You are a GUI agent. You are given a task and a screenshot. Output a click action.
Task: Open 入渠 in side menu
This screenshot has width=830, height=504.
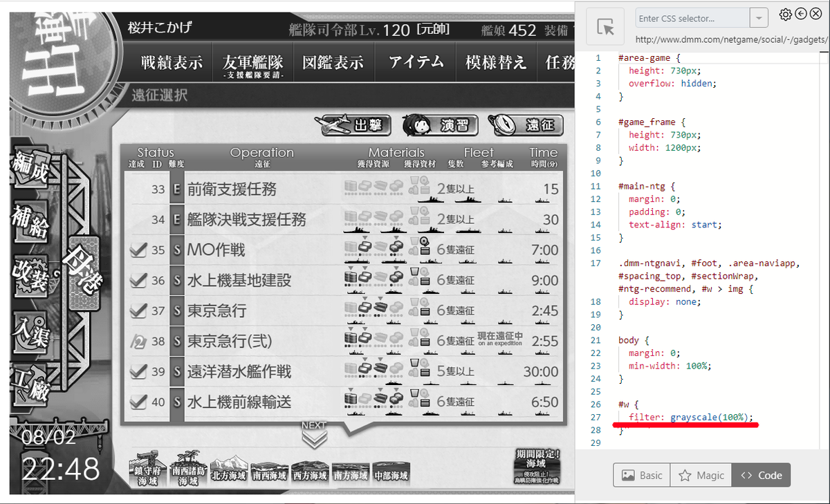click(30, 334)
